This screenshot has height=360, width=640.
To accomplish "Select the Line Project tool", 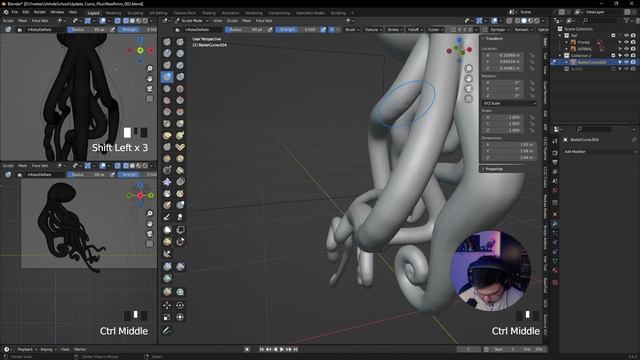I will [167, 253].
